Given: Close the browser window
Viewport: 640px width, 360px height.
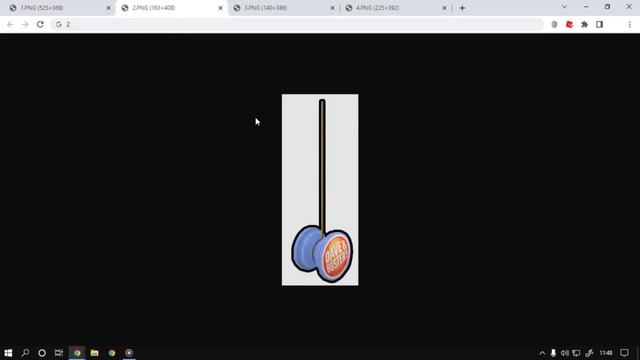Looking at the screenshot, I should coord(629,7).
